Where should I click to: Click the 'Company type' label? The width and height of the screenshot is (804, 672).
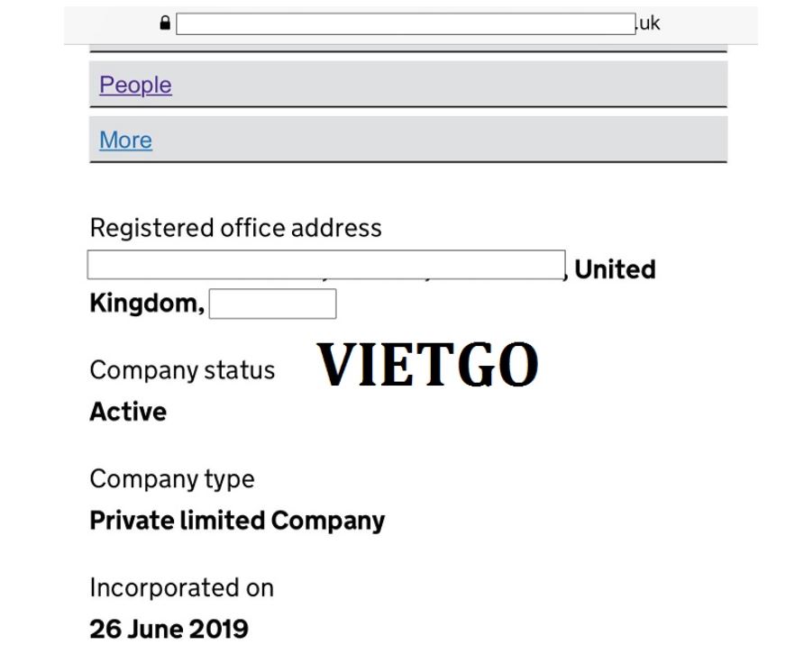[171, 479]
